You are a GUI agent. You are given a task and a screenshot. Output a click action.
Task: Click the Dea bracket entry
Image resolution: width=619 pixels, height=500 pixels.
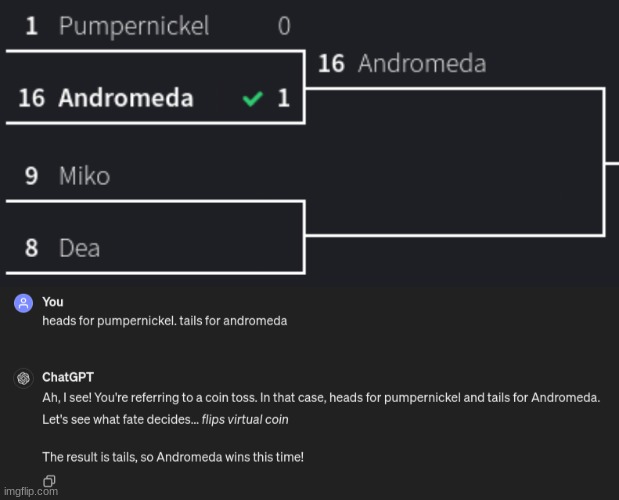point(79,247)
